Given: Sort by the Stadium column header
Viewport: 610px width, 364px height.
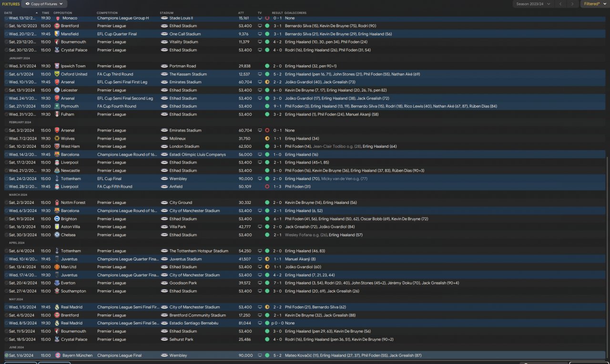Looking at the screenshot, I should pos(166,13).
